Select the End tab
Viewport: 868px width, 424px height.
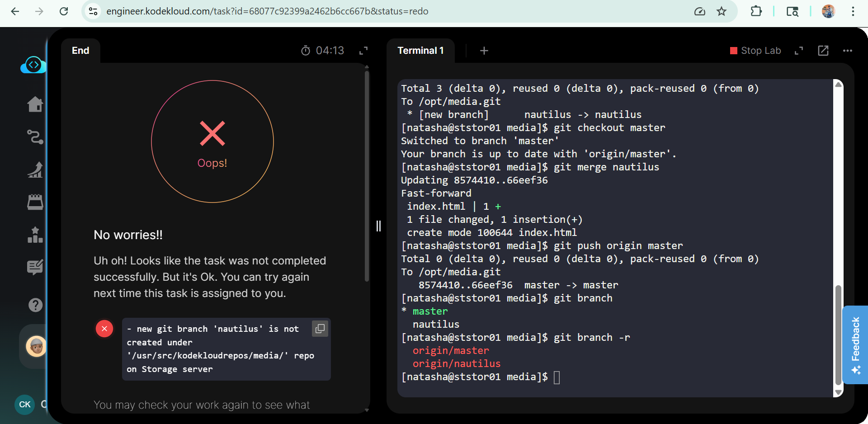pyautogui.click(x=80, y=51)
